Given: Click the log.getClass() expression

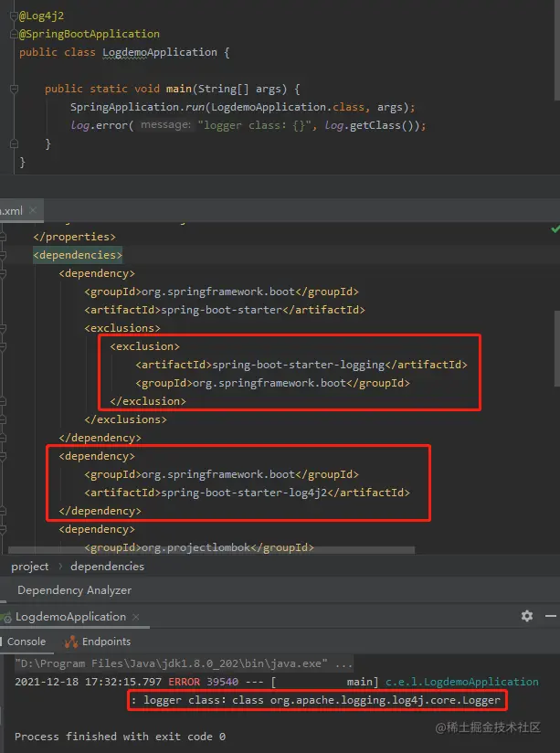Looking at the screenshot, I should point(372,125).
